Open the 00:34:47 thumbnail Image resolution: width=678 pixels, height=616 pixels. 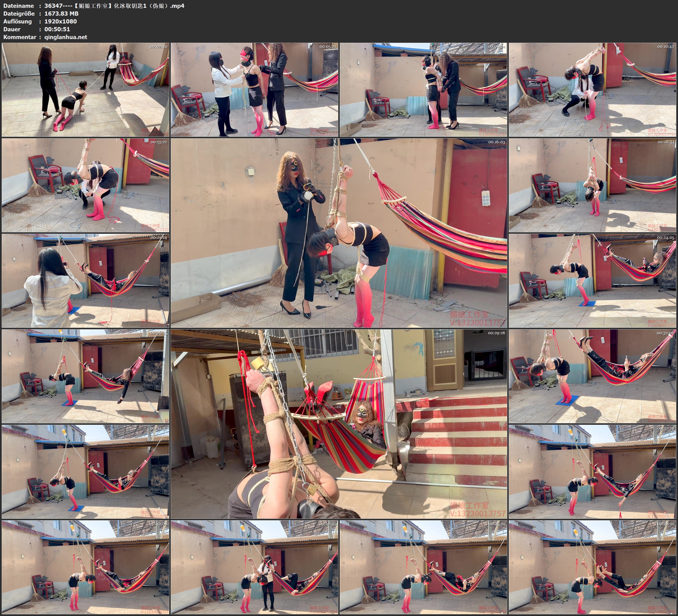pos(85,472)
